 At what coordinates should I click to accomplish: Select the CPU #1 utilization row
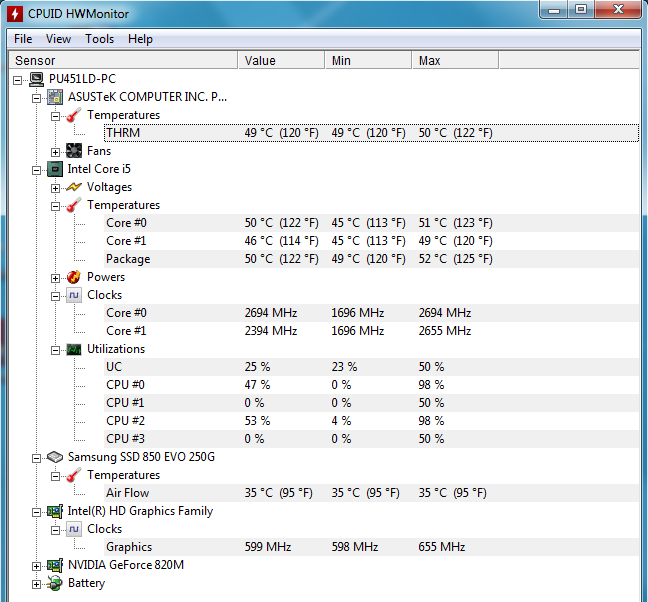point(371,403)
